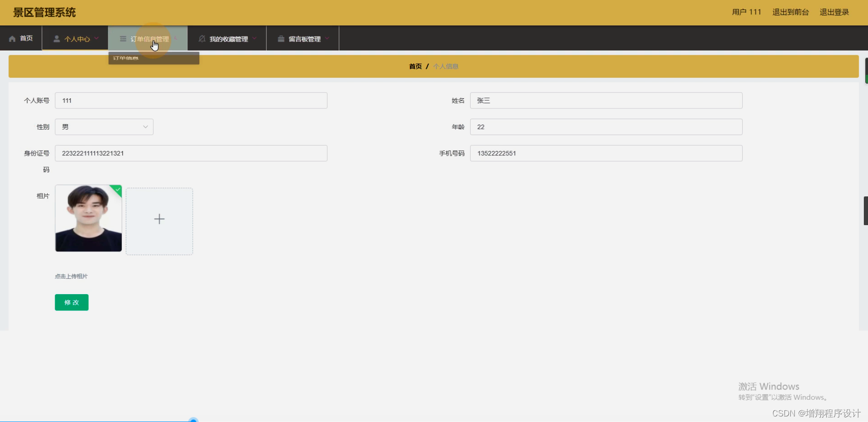Image resolution: width=868 pixels, height=422 pixels.
Task: Click 退出登录 link
Action: tap(834, 12)
